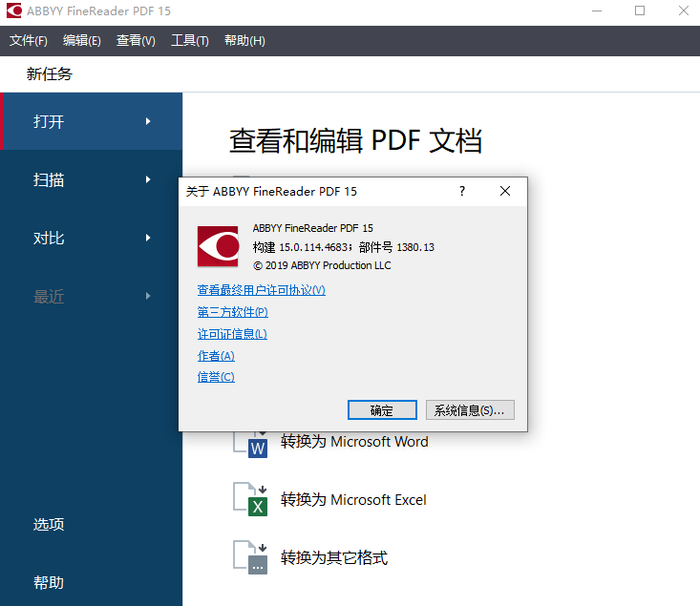Select the 最近 task category
The height and width of the screenshot is (606, 700).
pyautogui.click(x=91, y=296)
